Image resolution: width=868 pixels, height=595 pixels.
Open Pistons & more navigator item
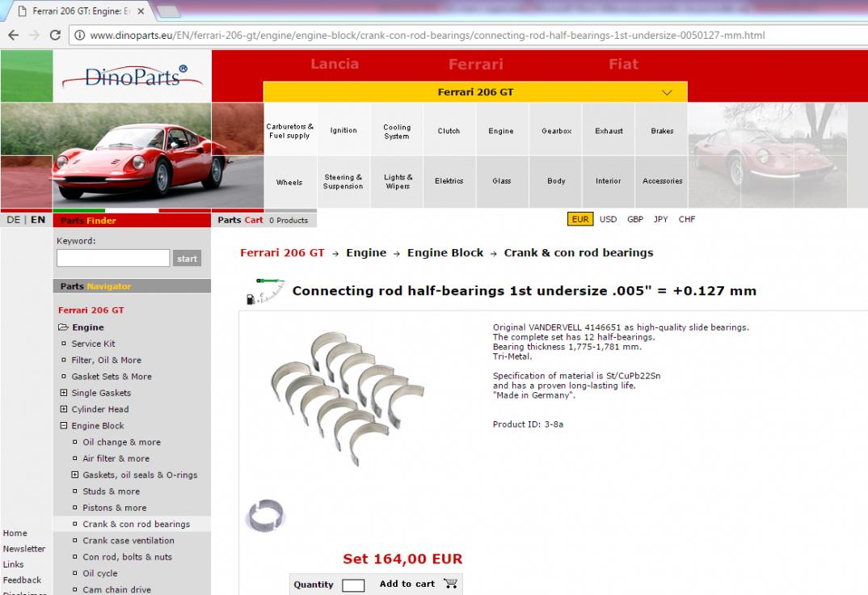pos(115,508)
